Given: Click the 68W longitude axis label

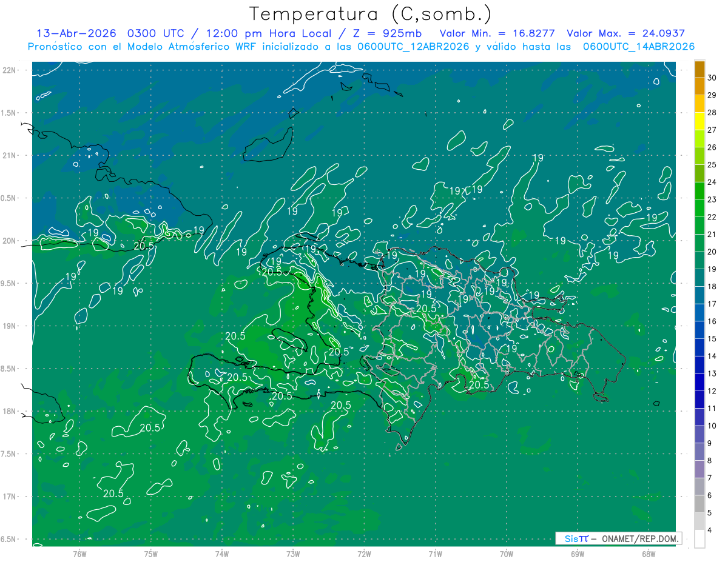Looking at the screenshot, I should pos(649,554).
